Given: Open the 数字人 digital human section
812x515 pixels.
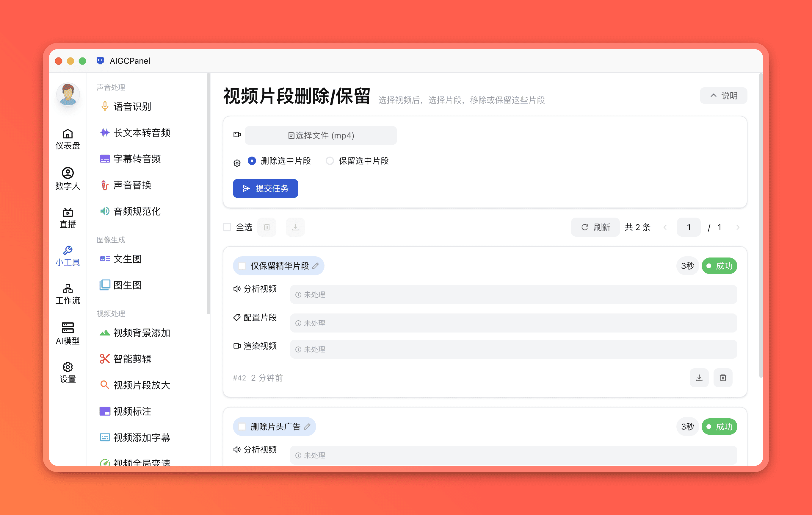Looking at the screenshot, I should pyautogui.click(x=68, y=179).
